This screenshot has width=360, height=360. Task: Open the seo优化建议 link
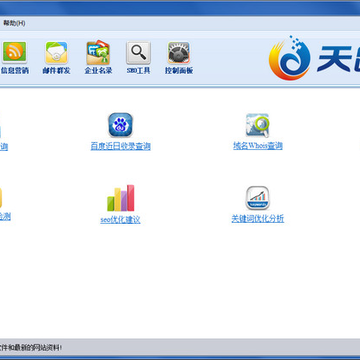(x=120, y=220)
